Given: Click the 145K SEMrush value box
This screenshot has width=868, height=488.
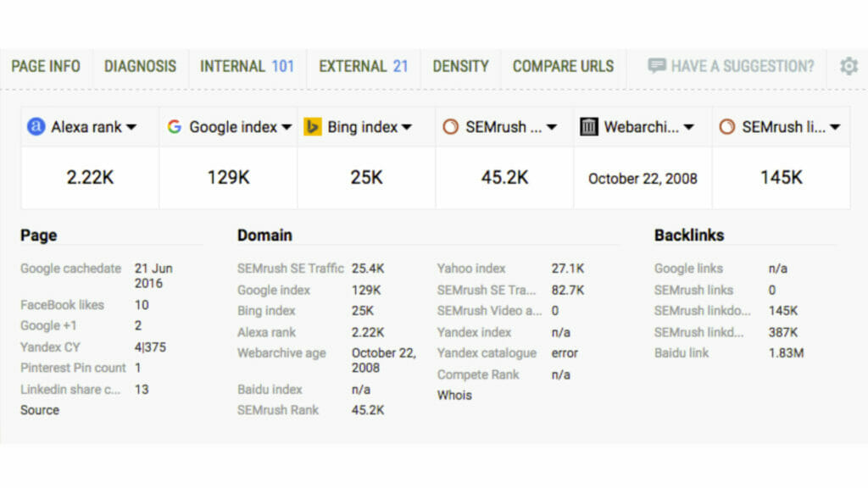Looking at the screenshot, I should (781, 178).
